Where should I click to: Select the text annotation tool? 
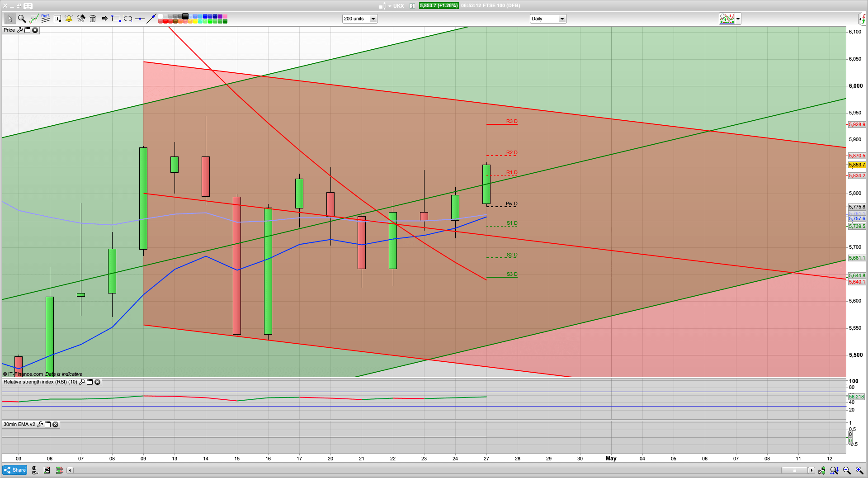coord(57,19)
